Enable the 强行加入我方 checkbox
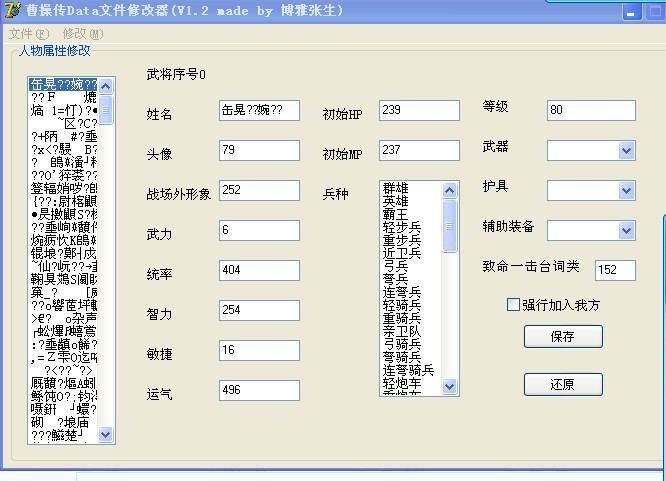The image size is (666, 481). 514,305
